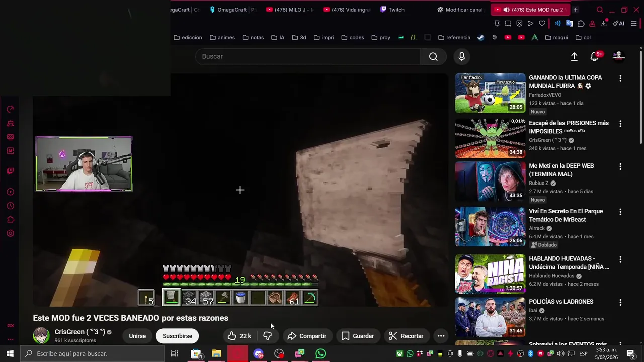Screen dimensions: 644x362
Task: Open the ad blocker shield icon
Action: point(519,23)
